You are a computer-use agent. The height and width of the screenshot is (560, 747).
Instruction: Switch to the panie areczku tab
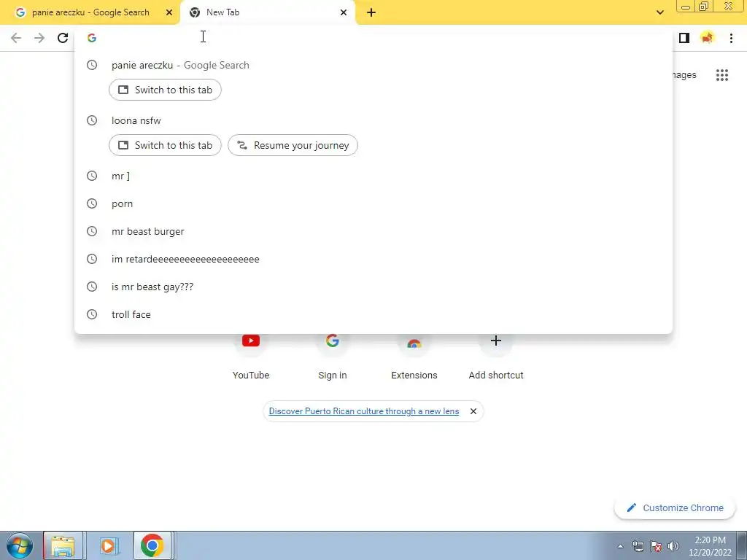[x=90, y=12]
